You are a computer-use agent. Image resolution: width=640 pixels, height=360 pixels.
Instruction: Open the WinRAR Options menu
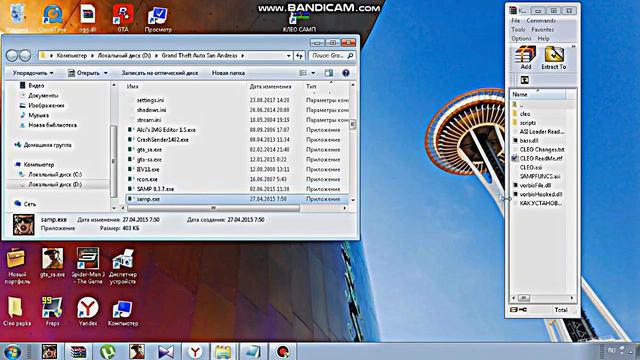click(x=521, y=38)
